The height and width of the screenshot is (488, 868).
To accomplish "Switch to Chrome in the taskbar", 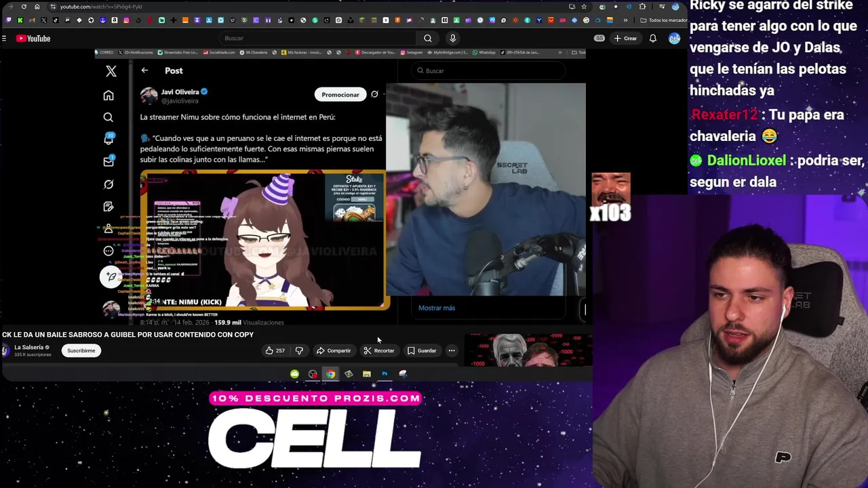I will tap(330, 374).
